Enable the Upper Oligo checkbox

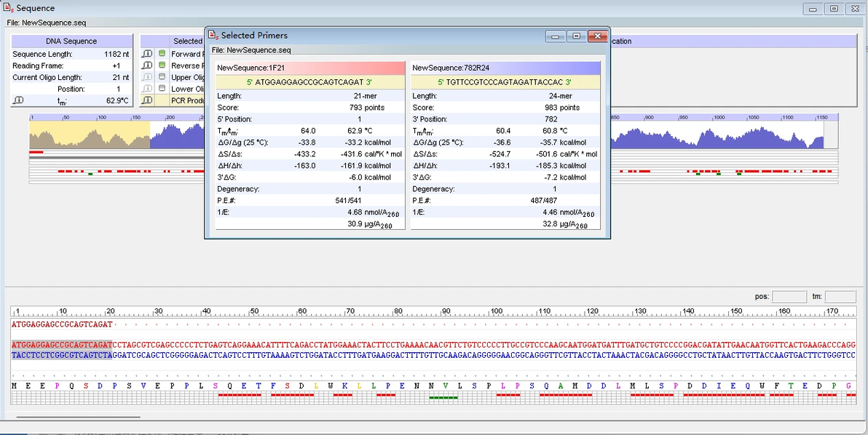click(x=162, y=77)
